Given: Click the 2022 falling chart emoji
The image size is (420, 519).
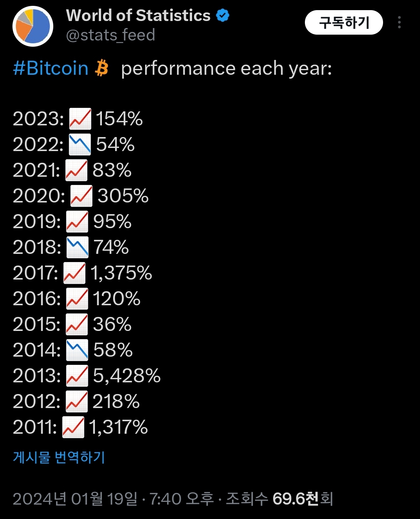Looking at the screenshot, I should (80, 144).
